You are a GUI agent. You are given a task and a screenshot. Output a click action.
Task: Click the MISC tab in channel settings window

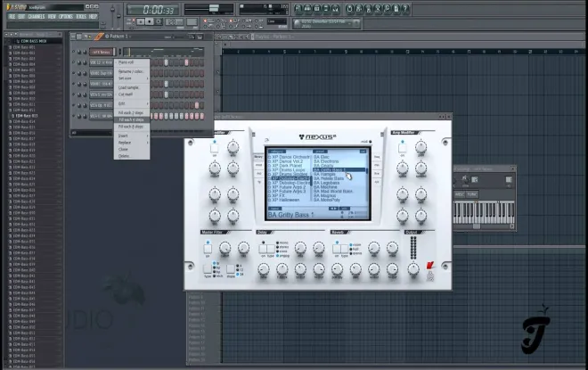pyautogui.click(x=460, y=194)
